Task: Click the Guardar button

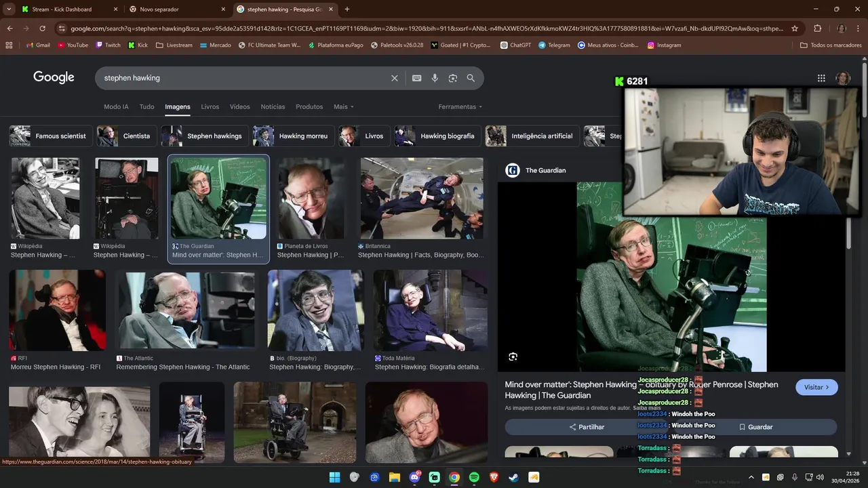Action: (755, 427)
